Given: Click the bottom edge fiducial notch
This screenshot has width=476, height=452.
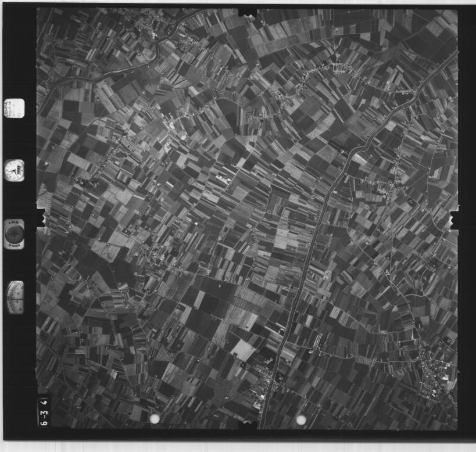Looking at the screenshot, I should (x=248, y=425).
